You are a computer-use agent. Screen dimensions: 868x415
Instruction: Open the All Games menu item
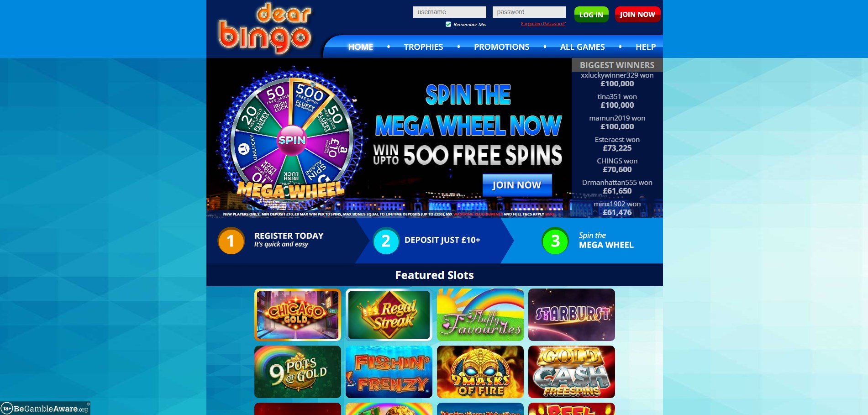(x=582, y=47)
